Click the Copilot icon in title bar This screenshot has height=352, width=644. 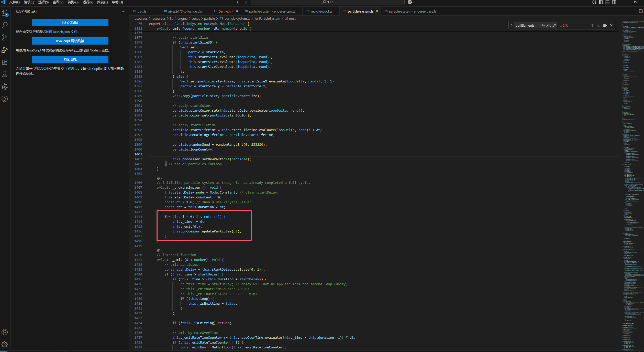point(409,2)
